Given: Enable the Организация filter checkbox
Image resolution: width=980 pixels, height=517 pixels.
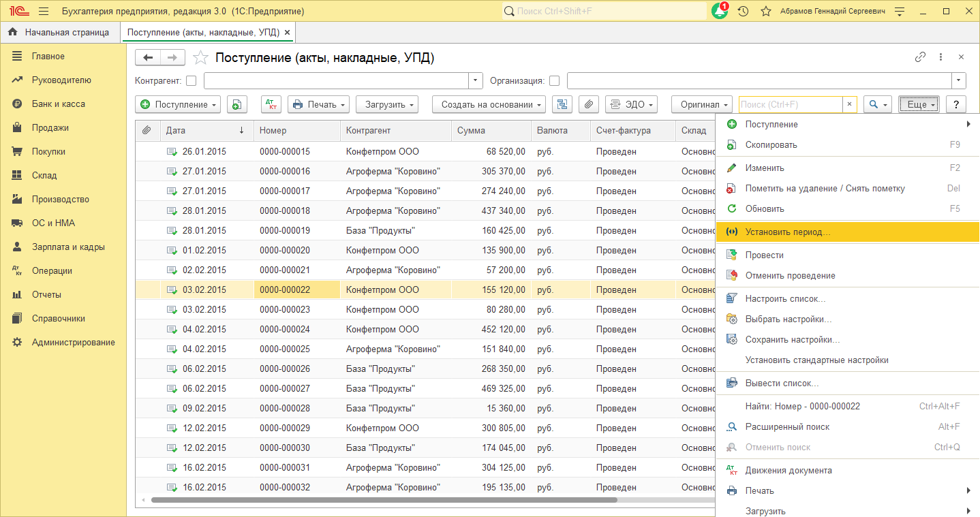Looking at the screenshot, I should (x=555, y=81).
